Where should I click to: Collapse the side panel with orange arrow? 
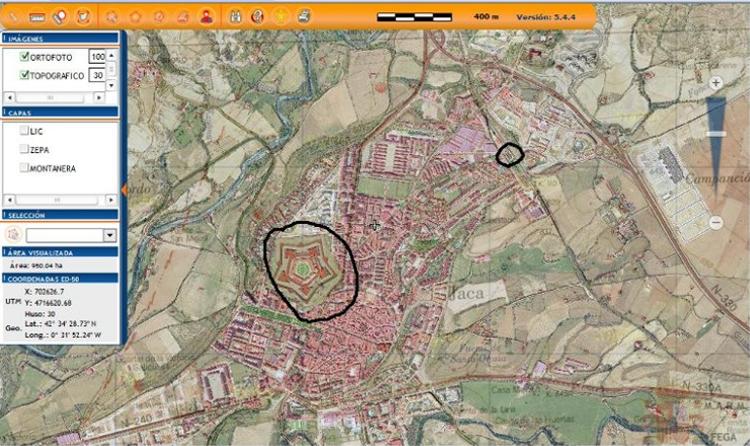(x=123, y=189)
